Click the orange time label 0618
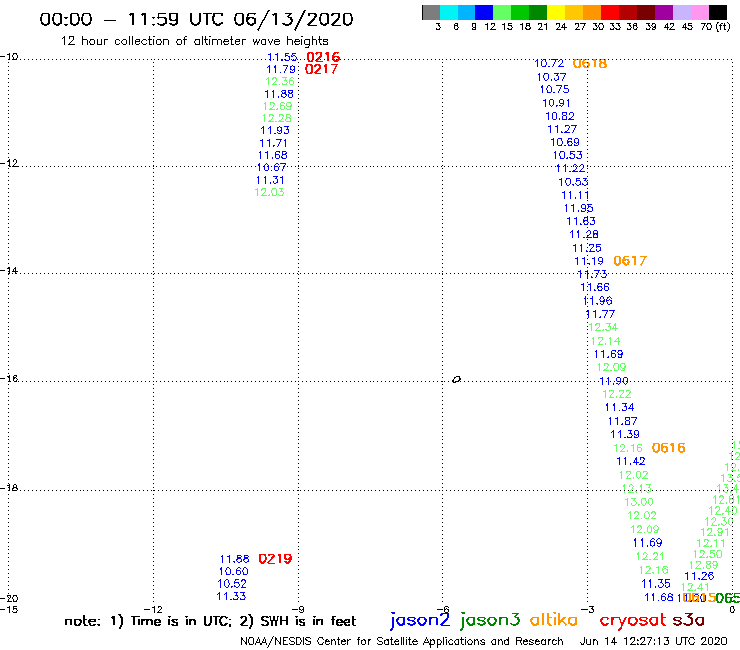Screen dimensions: 740x650 pos(590,63)
